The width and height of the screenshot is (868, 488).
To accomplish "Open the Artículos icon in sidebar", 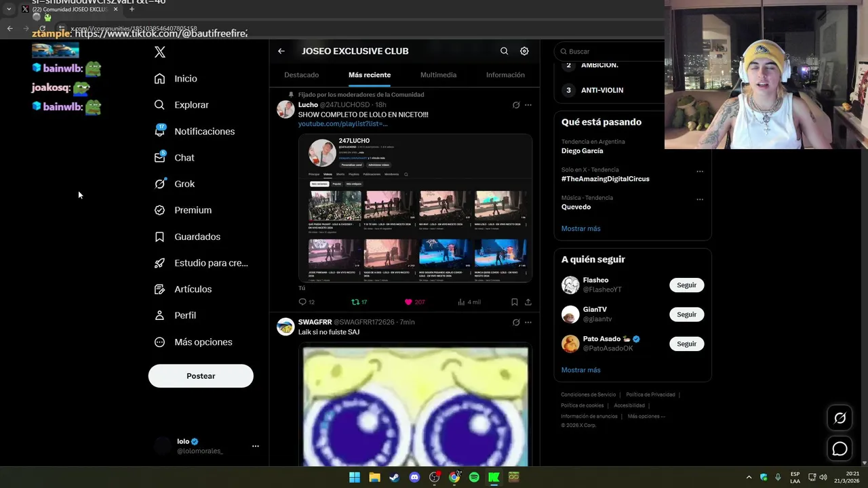I will 159,289.
